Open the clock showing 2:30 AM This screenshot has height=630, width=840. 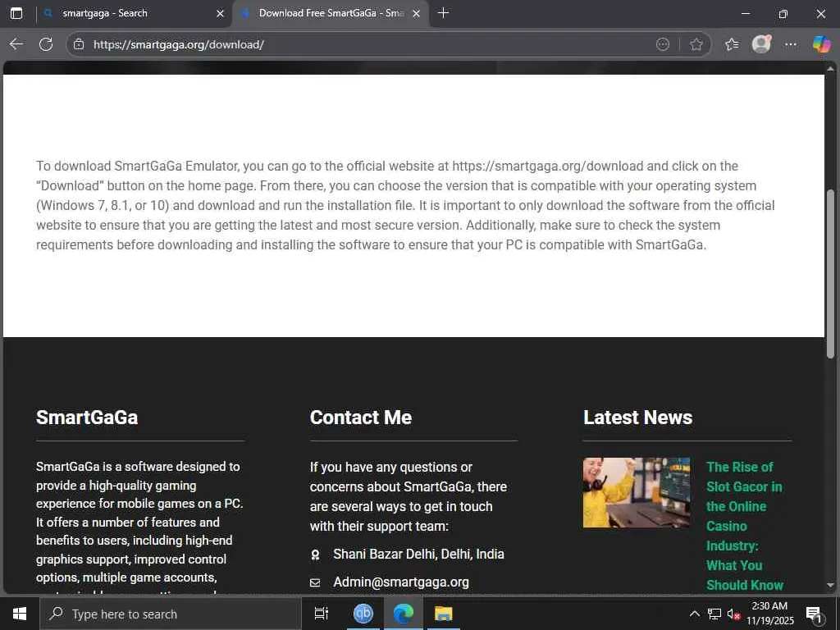pyautogui.click(x=769, y=614)
